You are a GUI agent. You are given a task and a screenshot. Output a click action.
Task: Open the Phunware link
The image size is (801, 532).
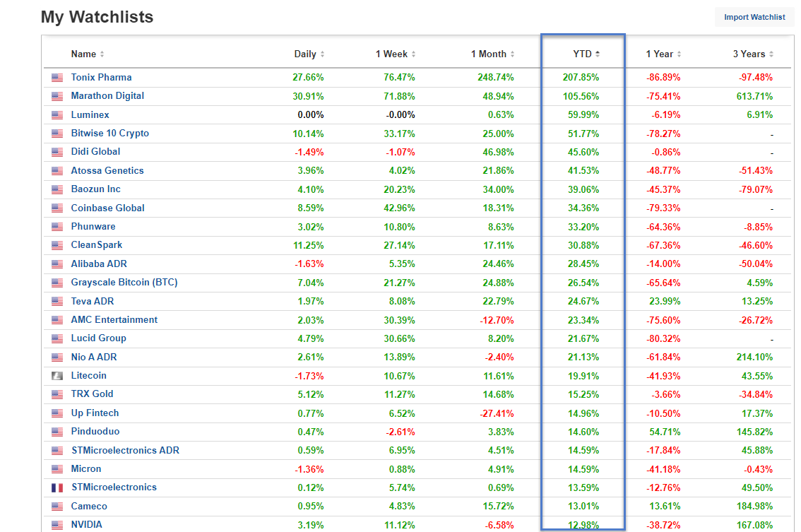point(93,226)
